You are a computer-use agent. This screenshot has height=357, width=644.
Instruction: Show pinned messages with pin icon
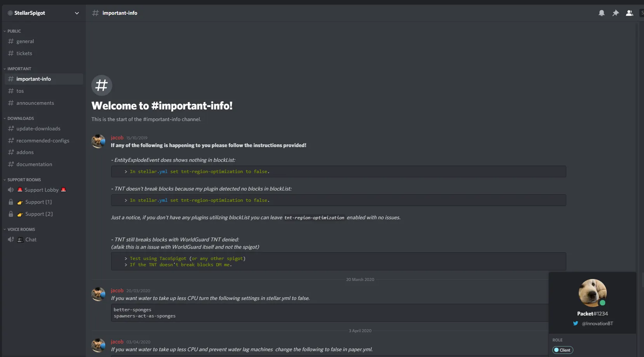point(616,13)
